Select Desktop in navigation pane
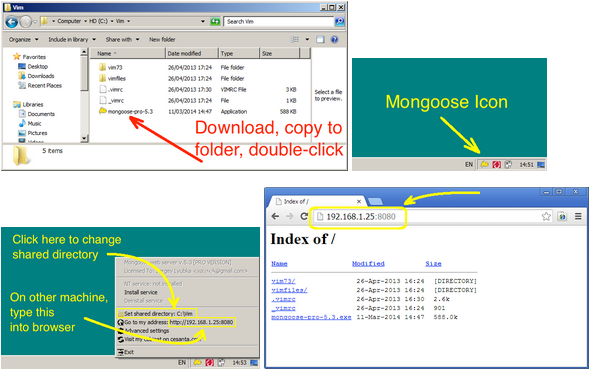This screenshot has height=370, width=590. (33, 67)
